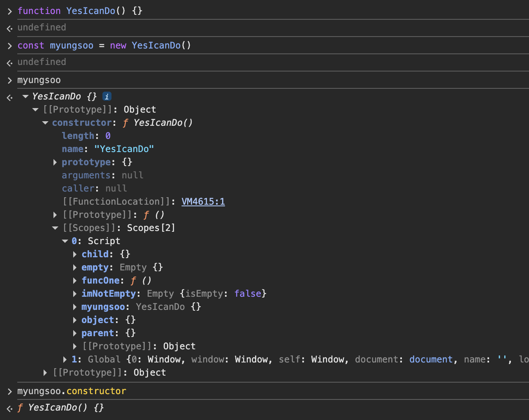Collapse the 0: Script scope
Viewport: 529px width, 420px height.
(x=65, y=241)
